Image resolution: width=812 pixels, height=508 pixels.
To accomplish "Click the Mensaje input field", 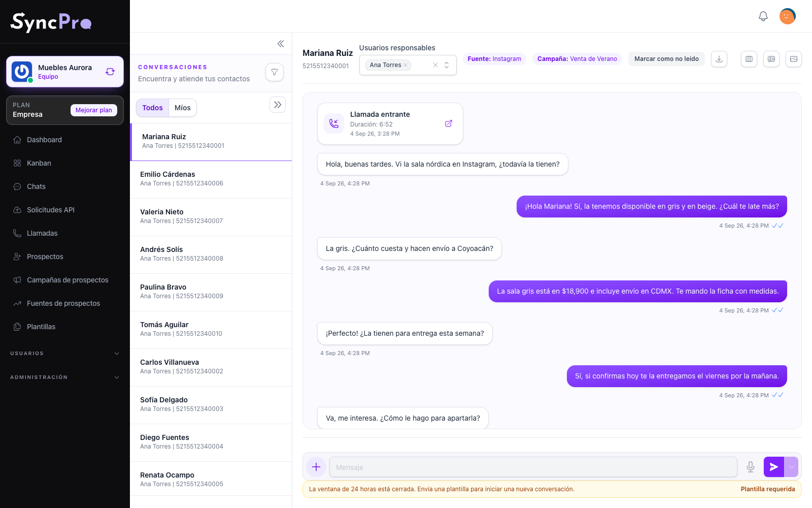I will click(533, 467).
